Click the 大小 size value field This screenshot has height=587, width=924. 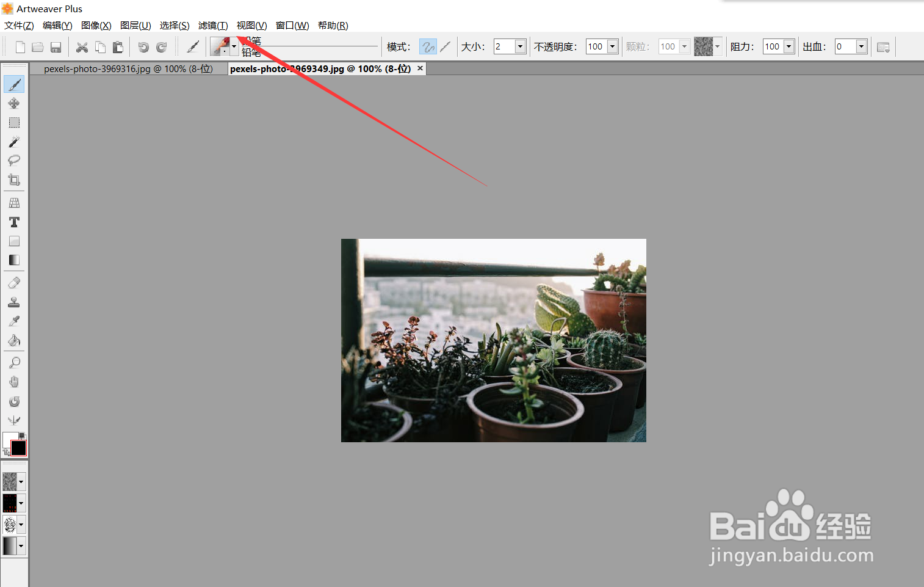505,46
